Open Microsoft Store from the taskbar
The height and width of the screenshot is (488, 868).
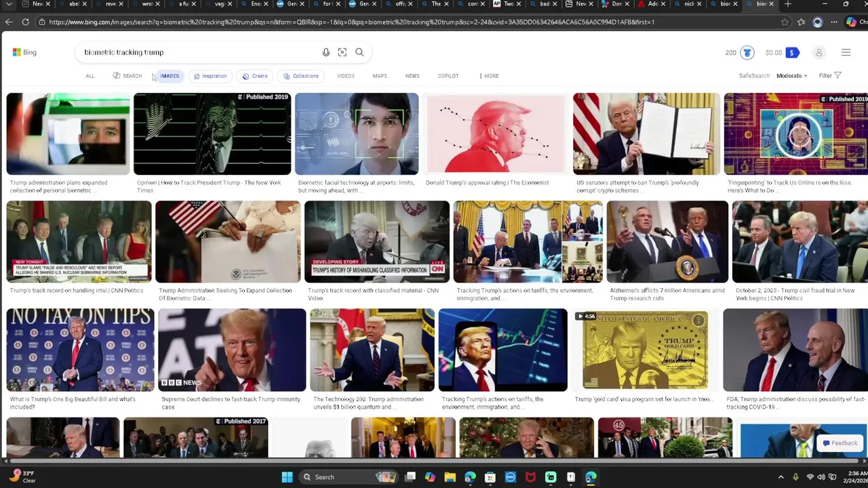coord(490,477)
